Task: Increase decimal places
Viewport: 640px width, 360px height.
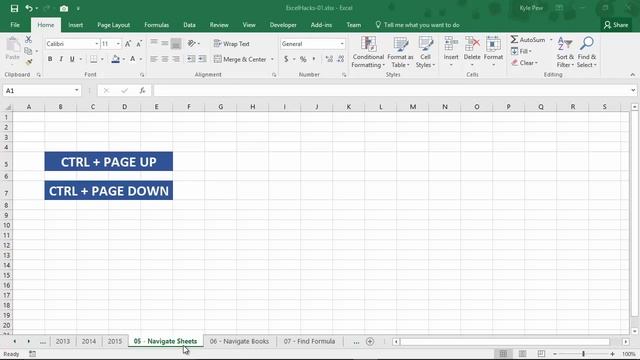Action: (x=329, y=59)
